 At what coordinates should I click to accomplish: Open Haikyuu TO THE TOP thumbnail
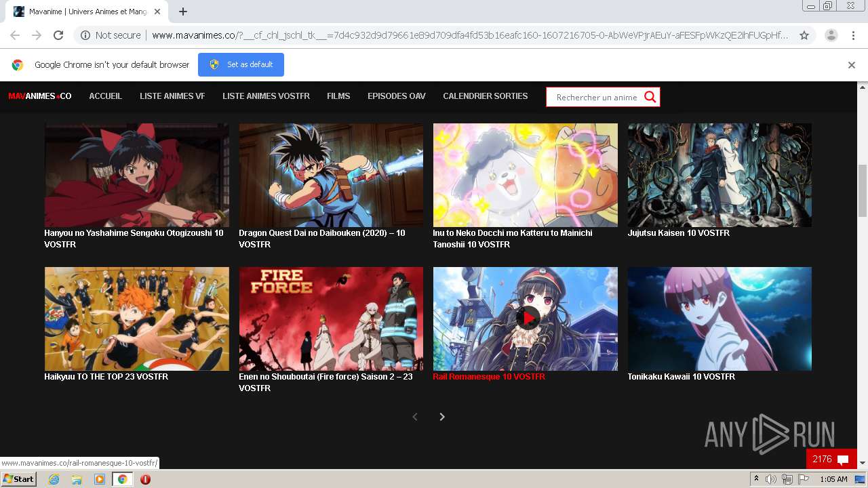point(137,319)
